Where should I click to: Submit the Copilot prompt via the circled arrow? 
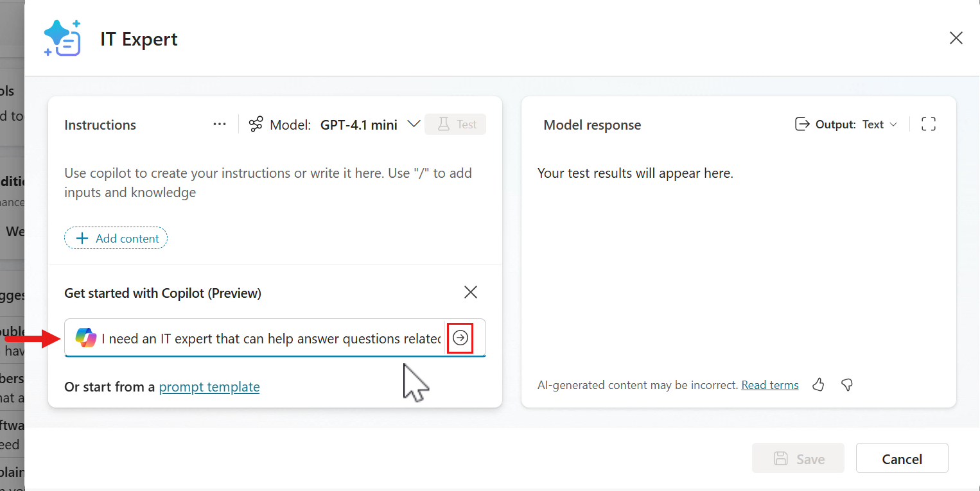[460, 338]
